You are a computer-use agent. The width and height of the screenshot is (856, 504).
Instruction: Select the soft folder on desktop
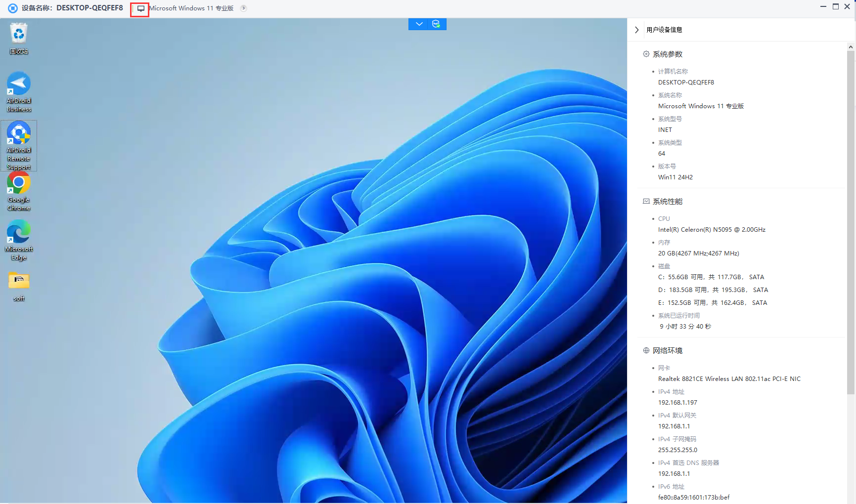(19, 287)
